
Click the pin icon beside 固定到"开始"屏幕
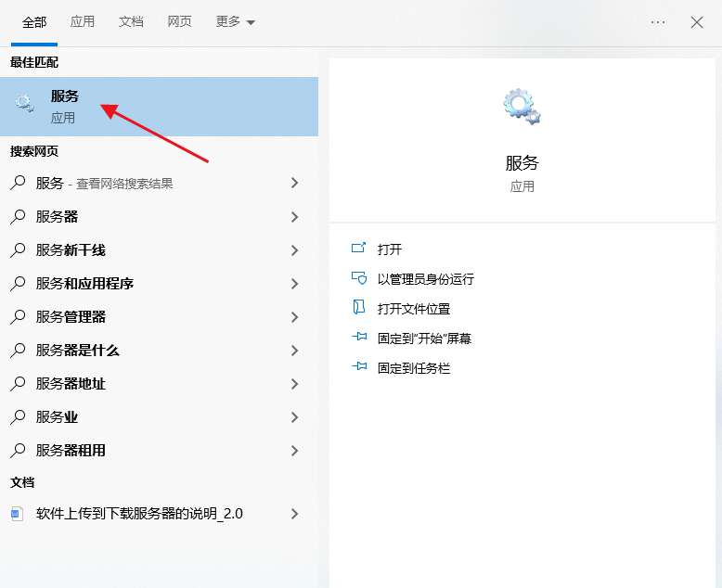pos(359,339)
